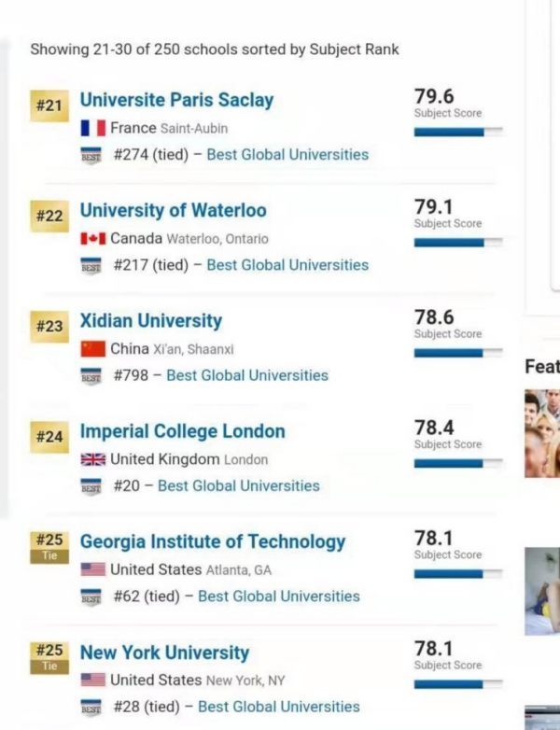Click the #25 Tie badge for Georgia Tech
This screenshot has height=730, width=560.
(x=49, y=547)
